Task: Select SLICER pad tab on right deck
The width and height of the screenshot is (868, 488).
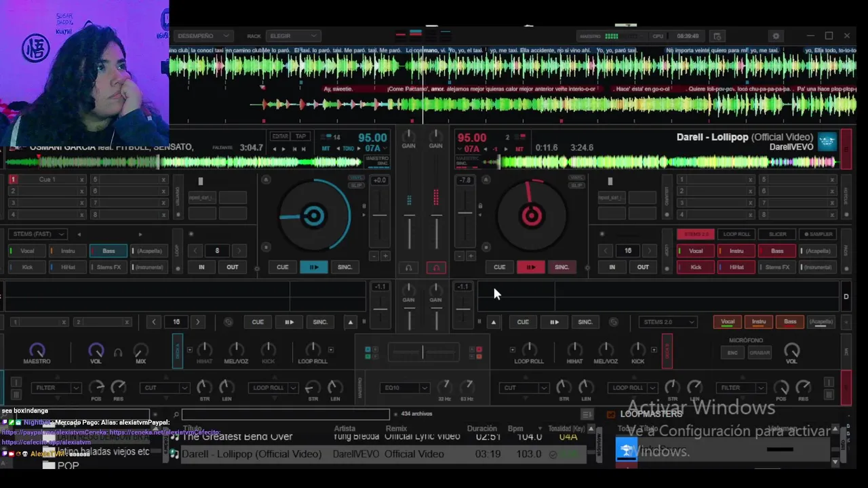Action: pos(777,234)
